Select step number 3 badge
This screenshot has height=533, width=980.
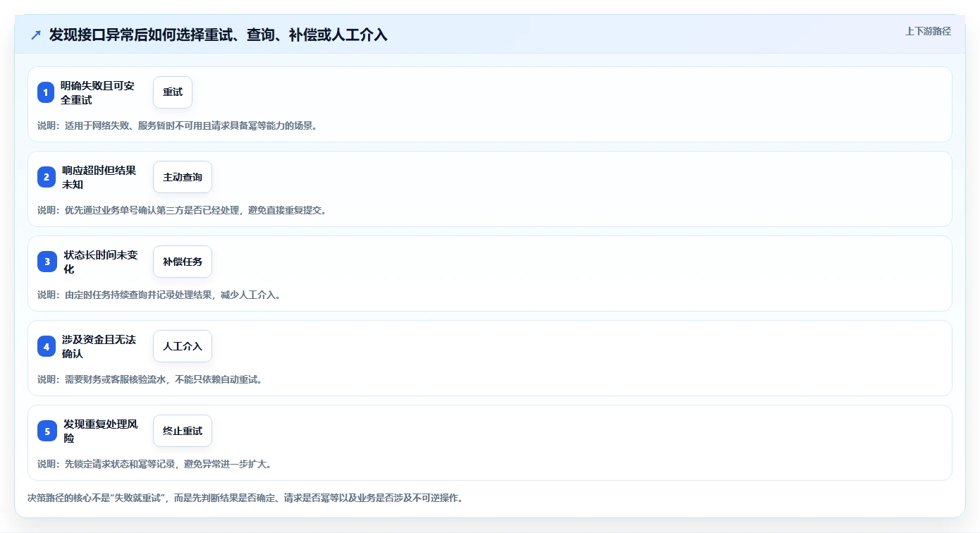click(x=46, y=262)
